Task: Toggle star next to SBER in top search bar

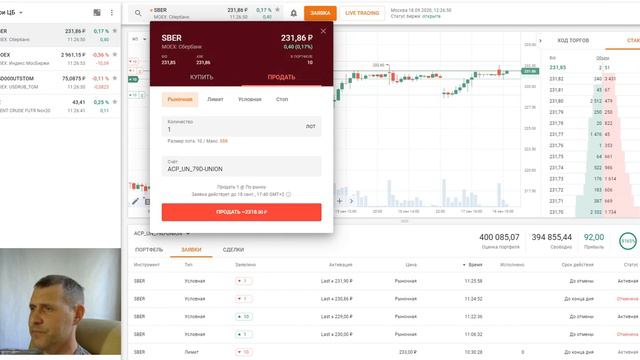Action: pos(278,10)
